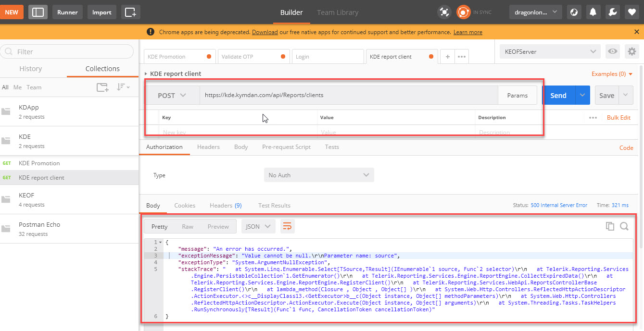Switch to the Collections sidebar tab
Screen dimensions: 644x331
pyautogui.click(x=102, y=69)
